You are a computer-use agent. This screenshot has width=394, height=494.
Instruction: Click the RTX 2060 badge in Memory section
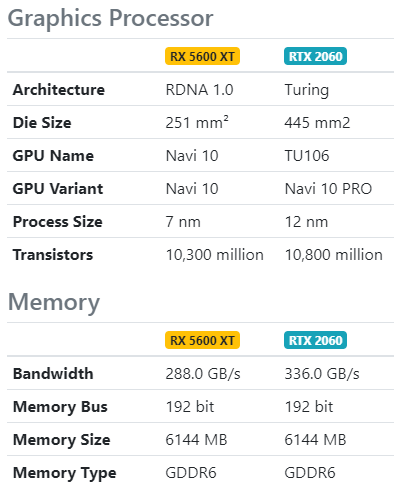(315, 340)
